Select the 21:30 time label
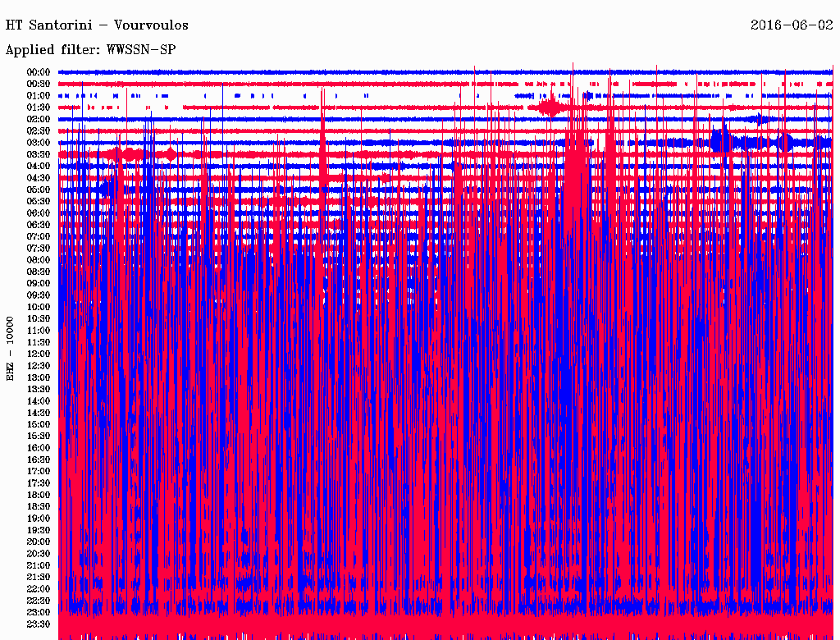The width and height of the screenshot is (840, 640). pos(39,577)
